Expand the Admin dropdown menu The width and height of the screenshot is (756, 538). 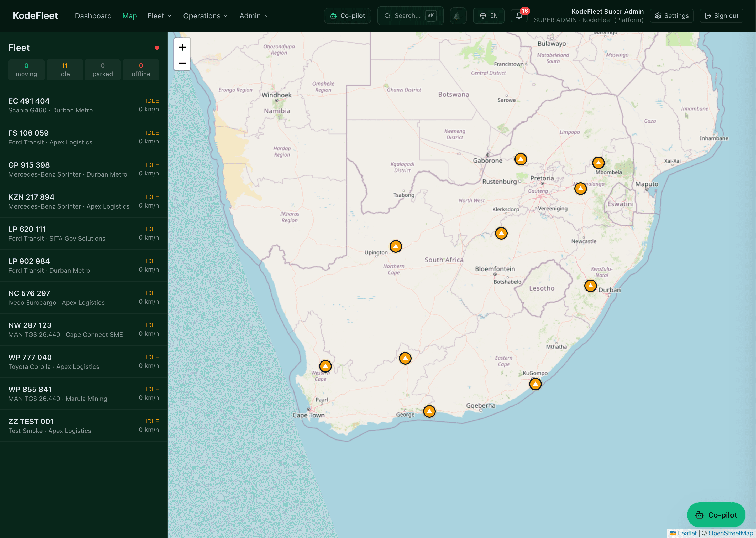(x=254, y=16)
